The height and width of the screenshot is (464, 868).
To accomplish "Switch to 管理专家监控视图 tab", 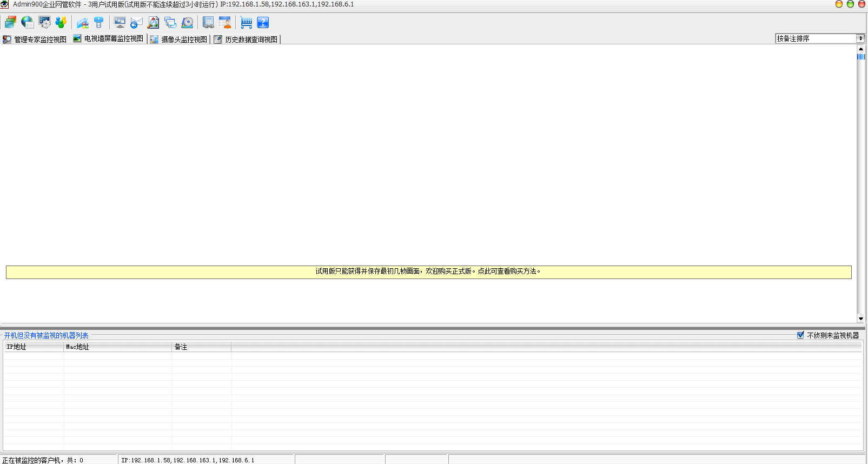I will point(35,39).
